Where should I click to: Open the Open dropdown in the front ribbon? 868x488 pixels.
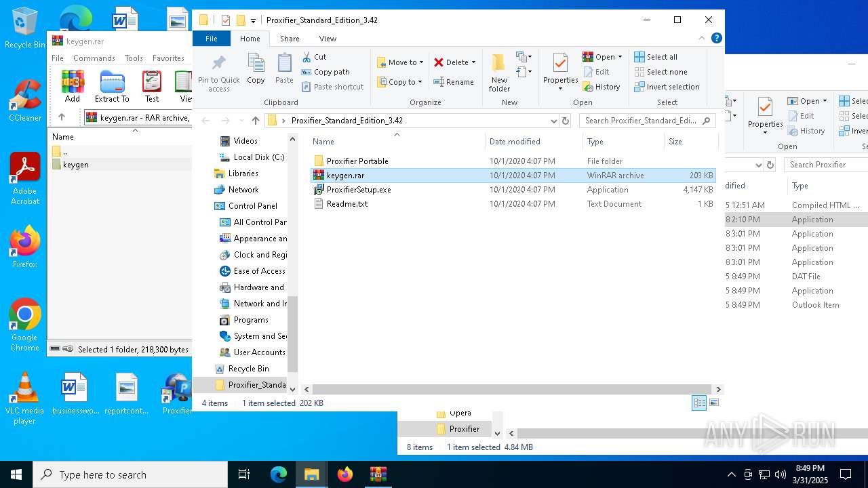tap(602, 57)
